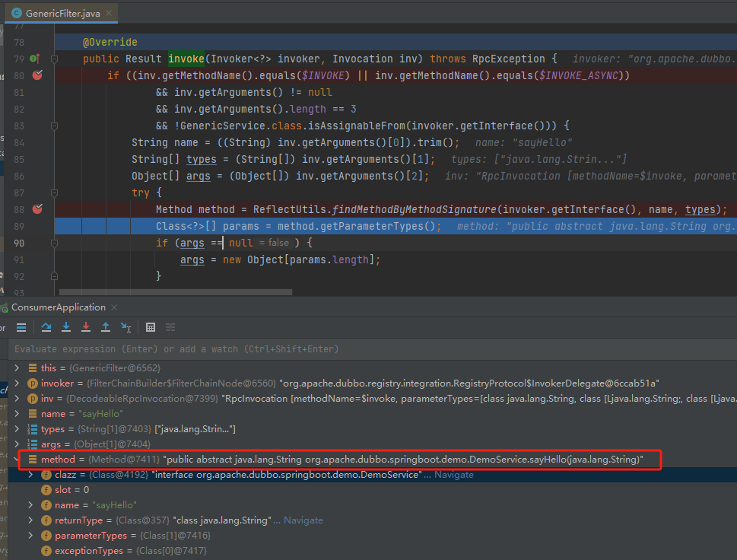
Task: Switch to the GenericFilter.java editor tab
Action: [x=62, y=13]
